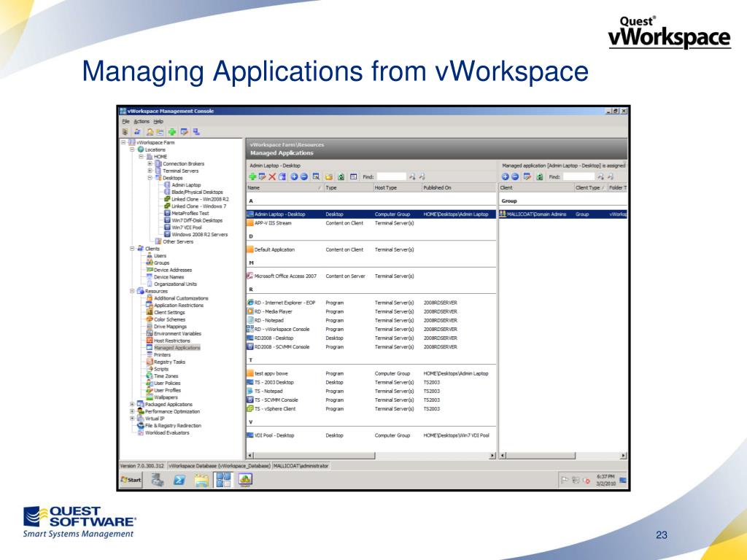This screenshot has width=747, height=560.
Task: Click the columns layout icon beside the Find label
Action: [354, 176]
